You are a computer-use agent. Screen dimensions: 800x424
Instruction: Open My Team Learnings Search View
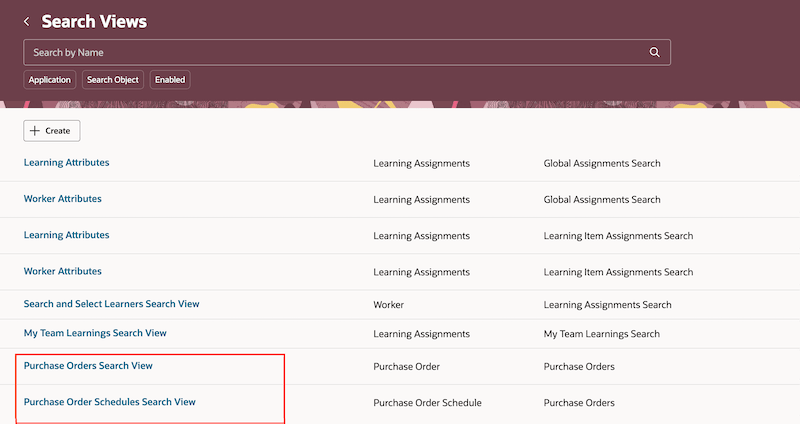(x=95, y=333)
